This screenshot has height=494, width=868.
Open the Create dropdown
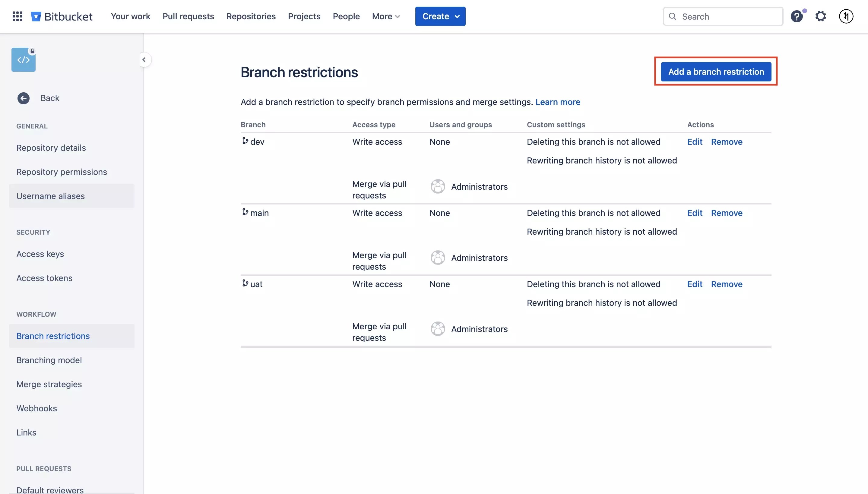click(x=440, y=16)
